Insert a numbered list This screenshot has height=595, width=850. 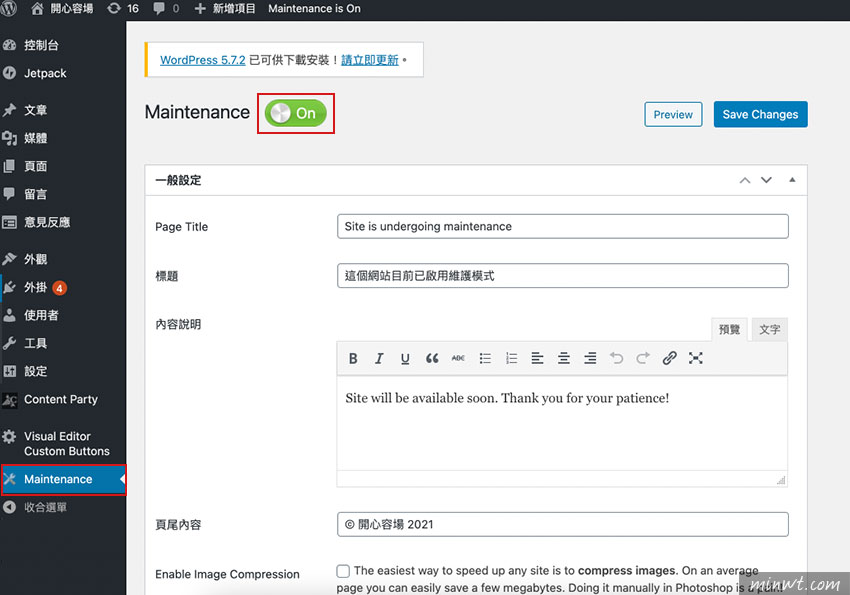511,358
